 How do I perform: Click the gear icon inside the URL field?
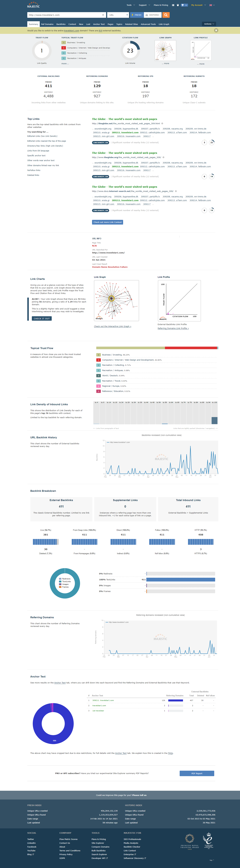point(103,15)
